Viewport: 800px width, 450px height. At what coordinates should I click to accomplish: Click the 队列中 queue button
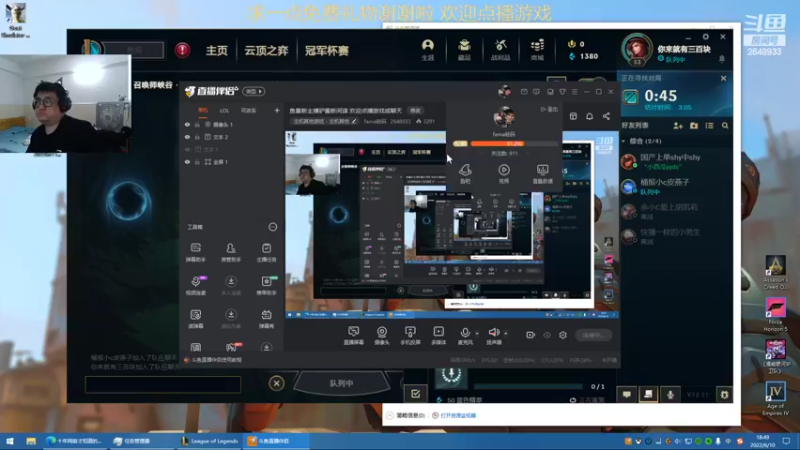pyautogui.click(x=341, y=383)
